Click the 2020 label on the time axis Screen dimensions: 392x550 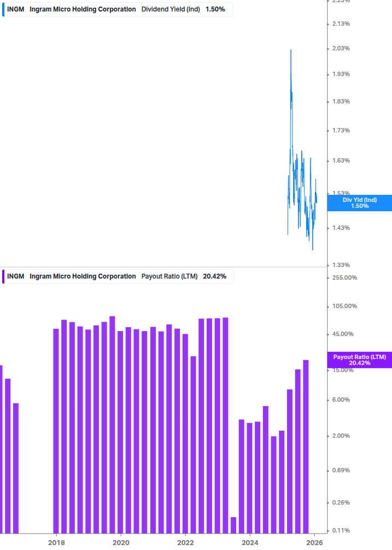[121, 542]
